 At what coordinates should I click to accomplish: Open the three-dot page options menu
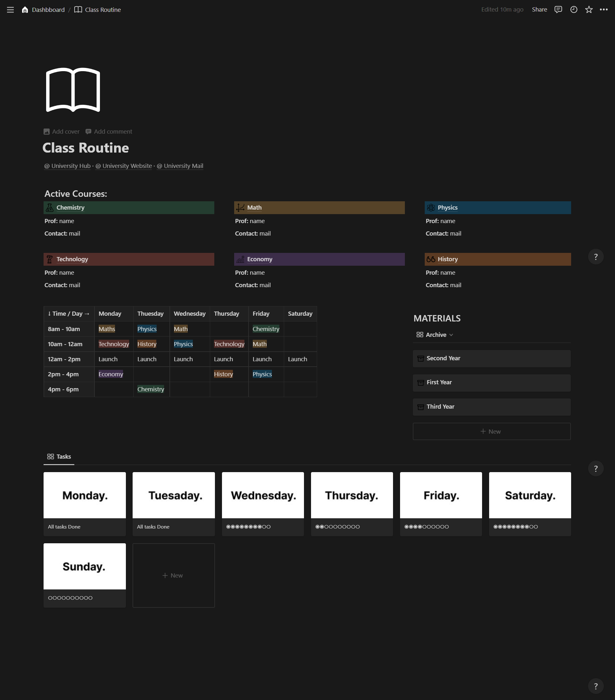coord(604,10)
